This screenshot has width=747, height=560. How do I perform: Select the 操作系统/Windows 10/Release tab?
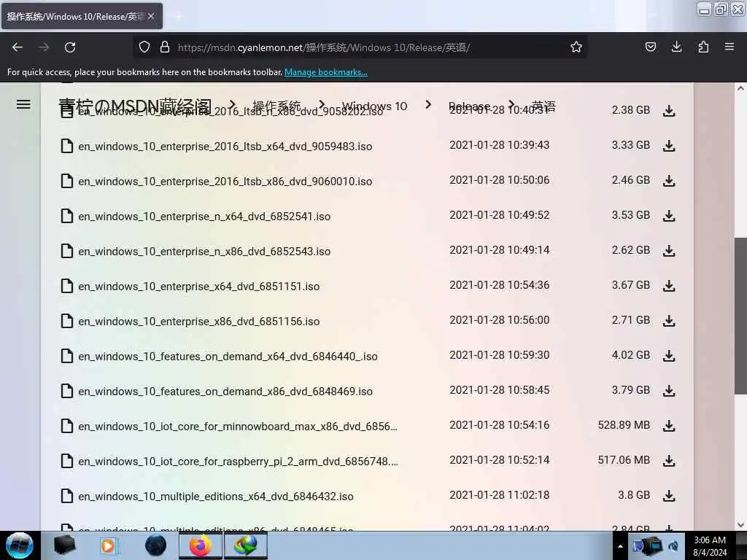coord(82,16)
